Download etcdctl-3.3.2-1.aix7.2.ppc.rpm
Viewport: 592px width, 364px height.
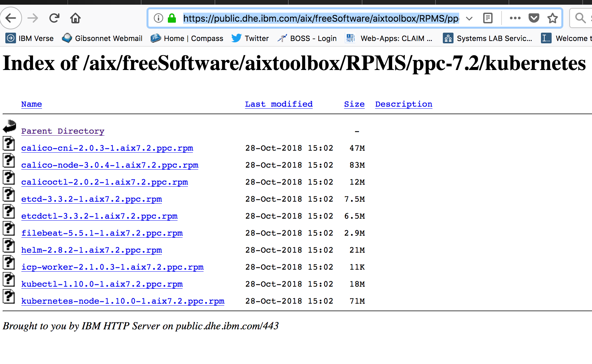coord(99,216)
